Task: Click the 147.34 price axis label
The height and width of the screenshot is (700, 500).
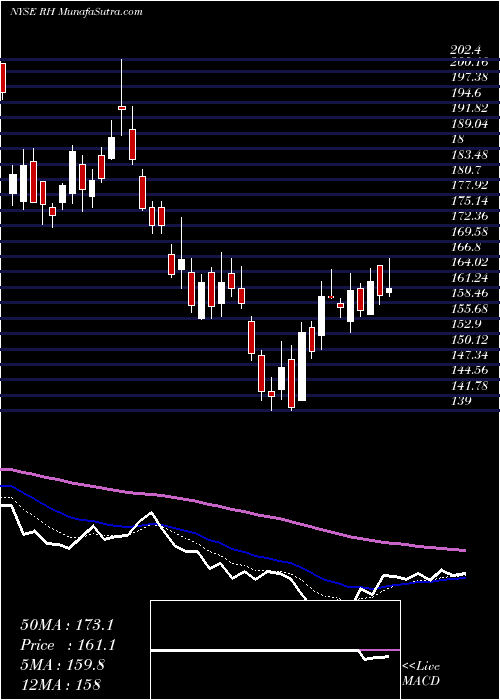Action: click(x=472, y=355)
